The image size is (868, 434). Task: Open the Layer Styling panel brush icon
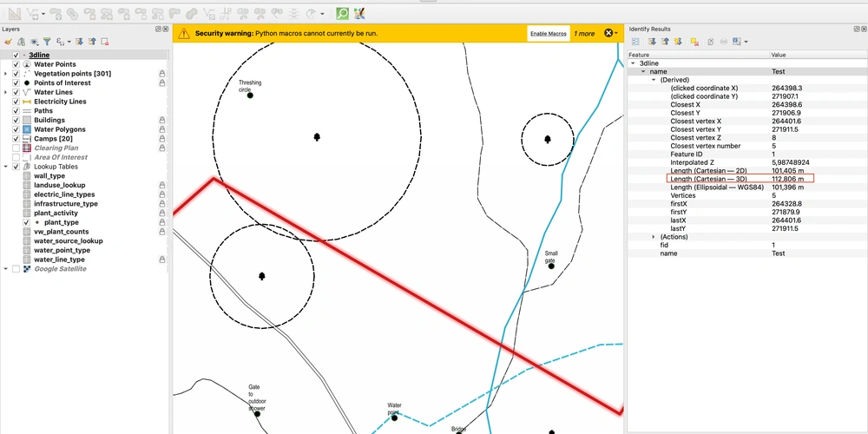(x=8, y=42)
